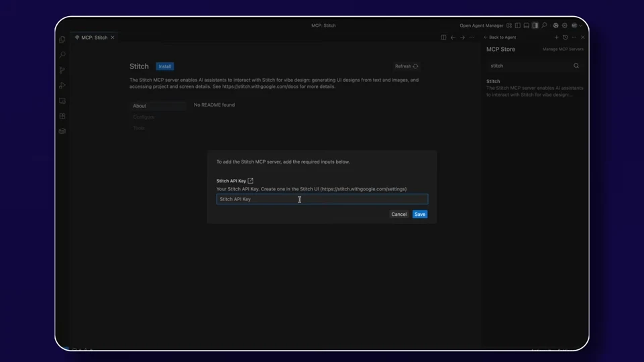Navigate forward with editor right arrow
This screenshot has width=644, height=362.
click(x=462, y=38)
